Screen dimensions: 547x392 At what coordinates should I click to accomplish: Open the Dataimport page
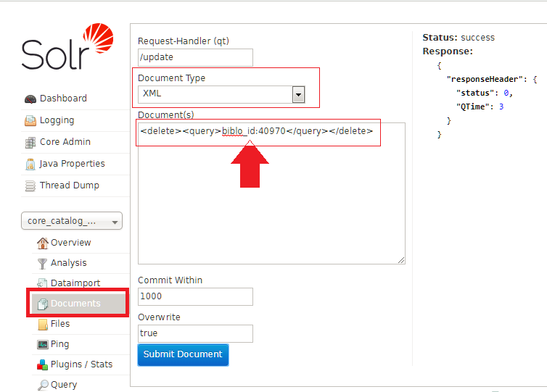tap(75, 283)
